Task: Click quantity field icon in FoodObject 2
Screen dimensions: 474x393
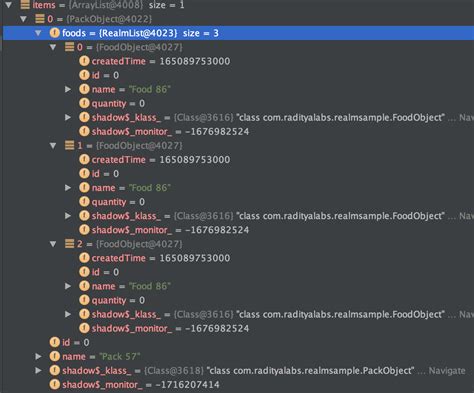Action: pyautogui.click(x=84, y=300)
